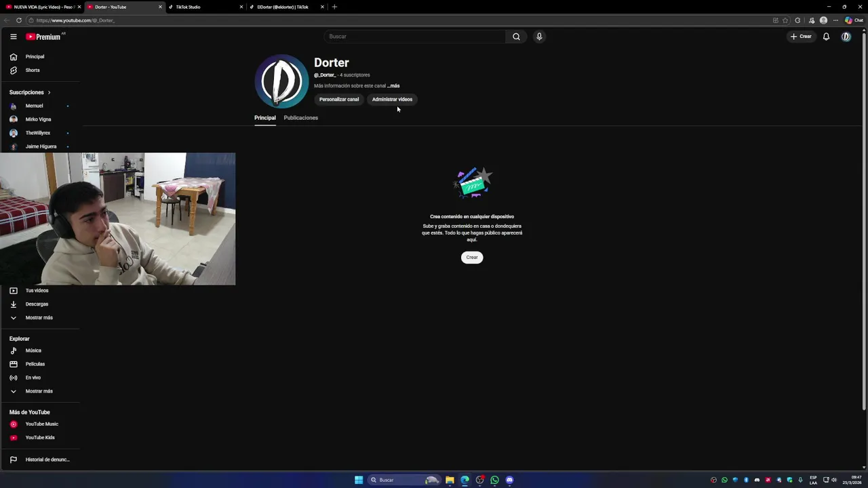The height and width of the screenshot is (488, 868).
Task: Open the media control icon in the Edge toolbar
Action: (x=812, y=20)
